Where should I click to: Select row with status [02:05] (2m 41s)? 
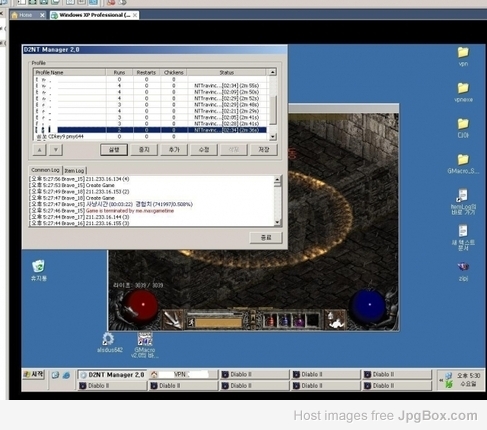(150, 117)
